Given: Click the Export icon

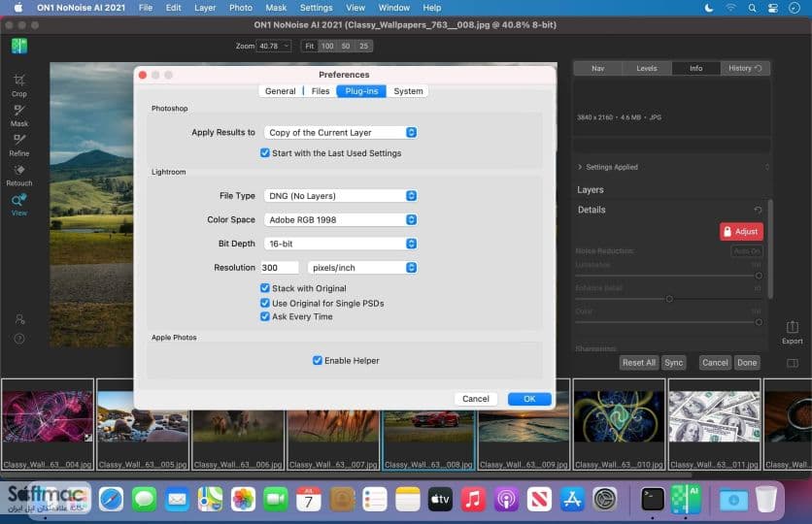Looking at the screenshot, I should pyautogui.click(x=792, y=332).
